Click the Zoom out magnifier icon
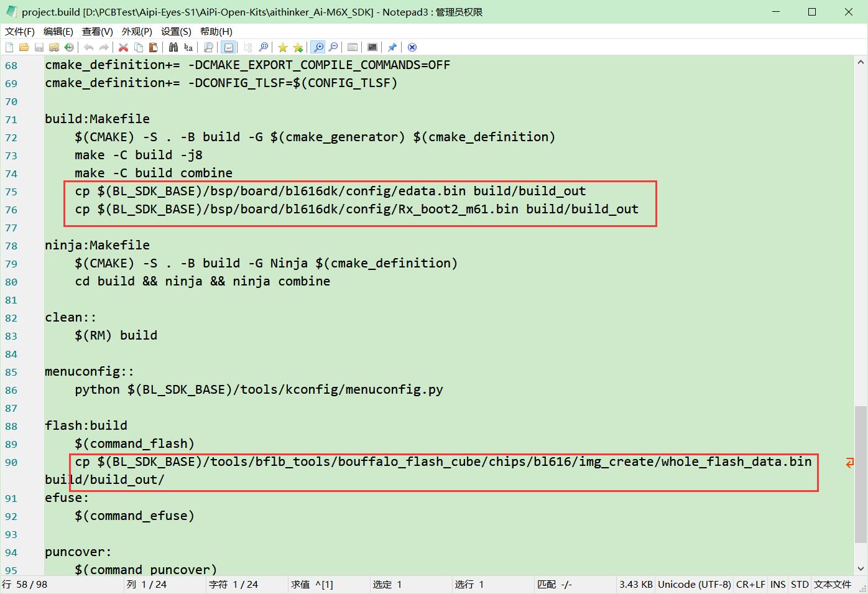This screenshot has width=868, height=594. (333, 47)
